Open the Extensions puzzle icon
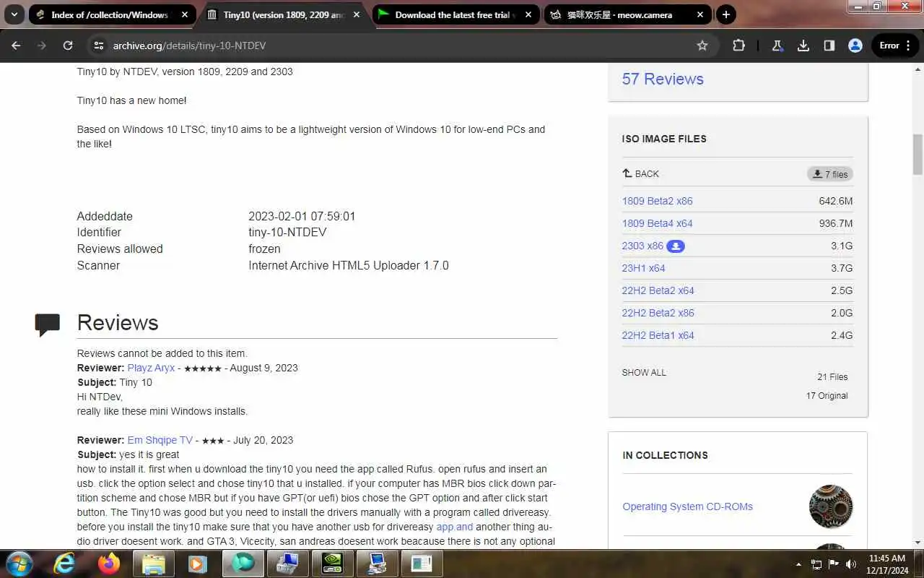 [x=738, y=46]
